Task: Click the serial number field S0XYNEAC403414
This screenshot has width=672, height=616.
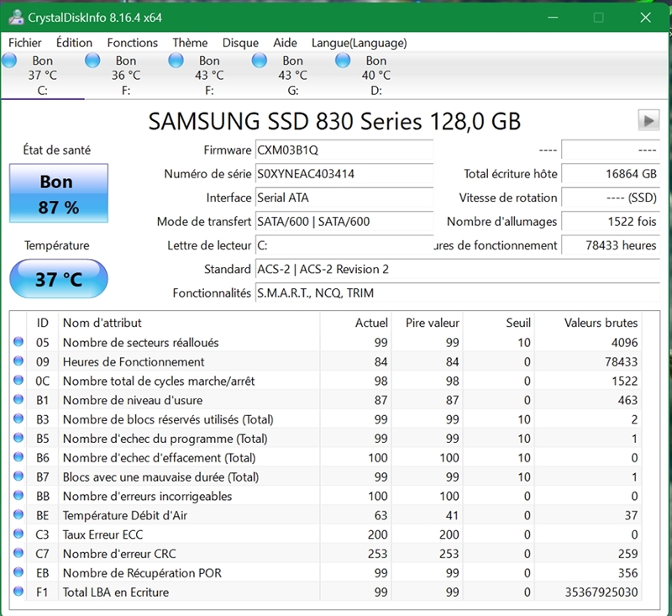Action: click(344, 174)
